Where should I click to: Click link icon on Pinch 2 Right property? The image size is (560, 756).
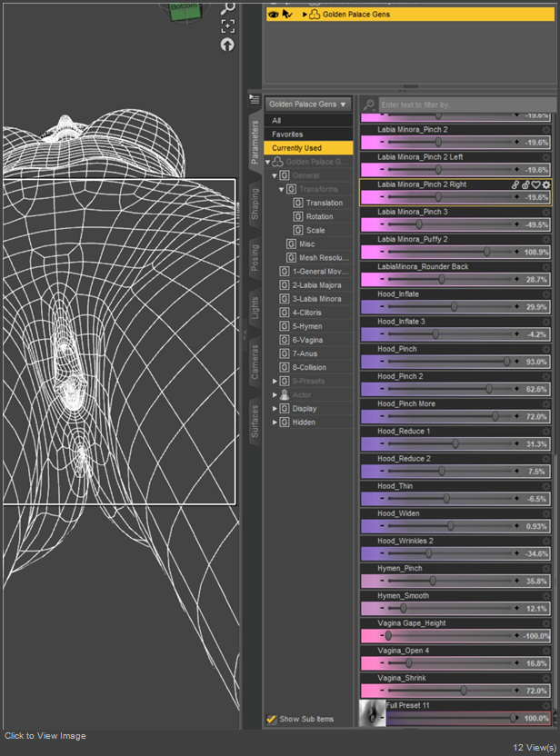pos(515,184)
